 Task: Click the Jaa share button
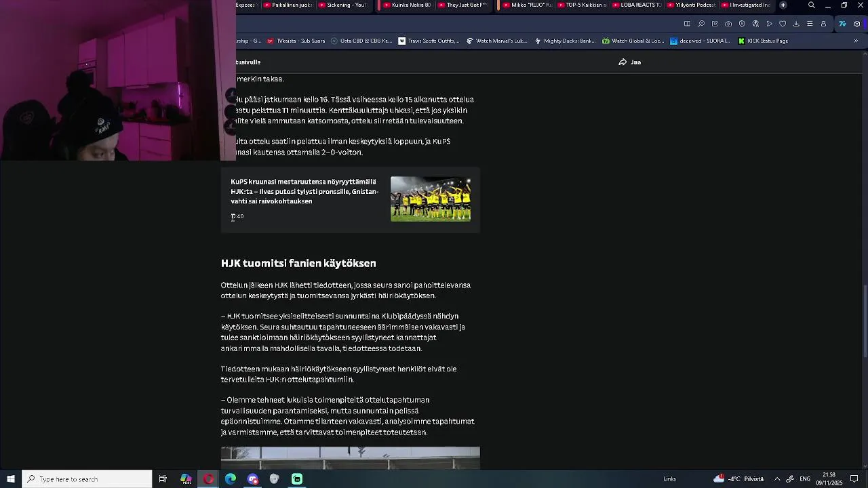(x=630, y=62)
